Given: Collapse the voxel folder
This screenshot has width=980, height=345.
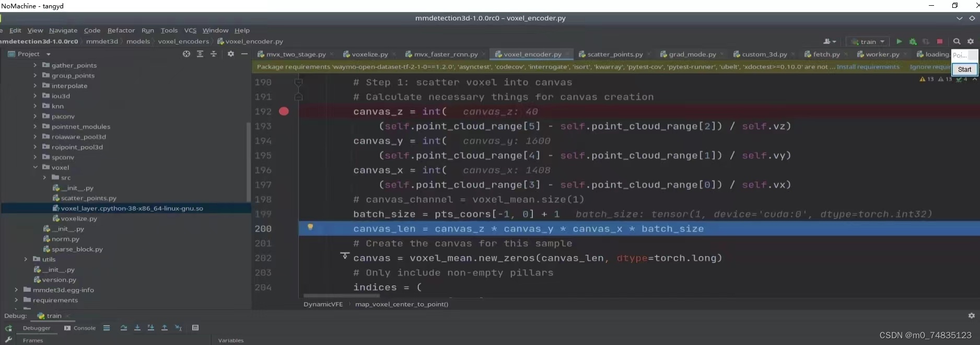Looking at the screenshot, I should (x=35, y=167).
